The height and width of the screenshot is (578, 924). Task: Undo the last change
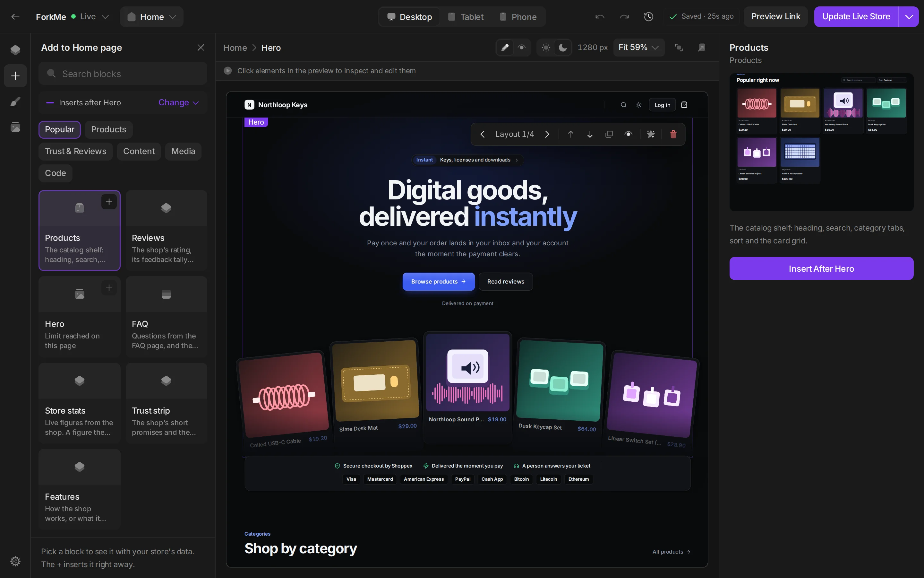pos(599,16)
